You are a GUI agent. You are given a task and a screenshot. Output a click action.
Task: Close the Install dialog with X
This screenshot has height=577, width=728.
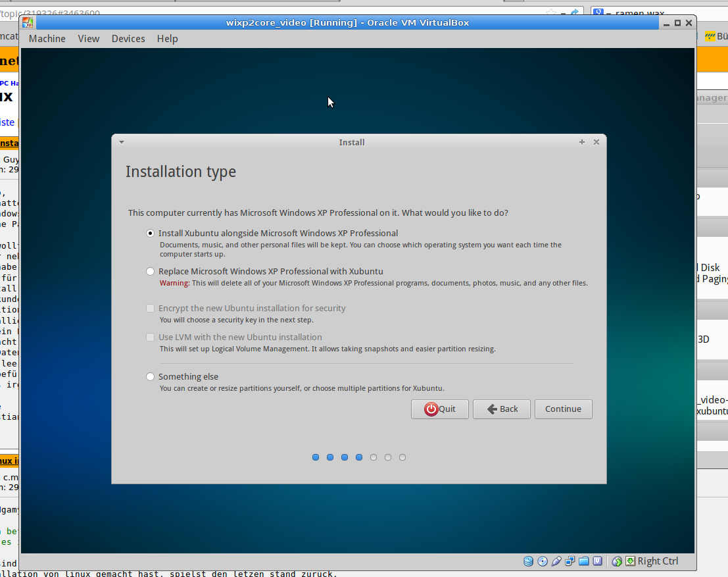click(596, 141)
